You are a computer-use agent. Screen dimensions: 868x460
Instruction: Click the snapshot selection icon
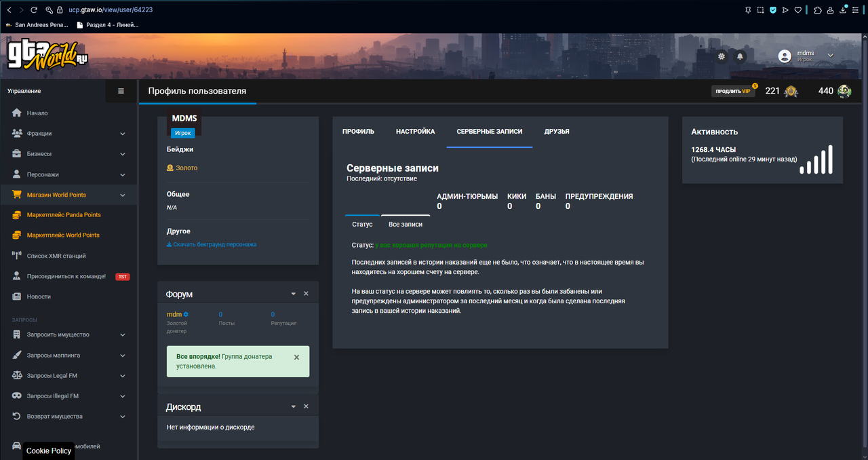coord(760,10)
